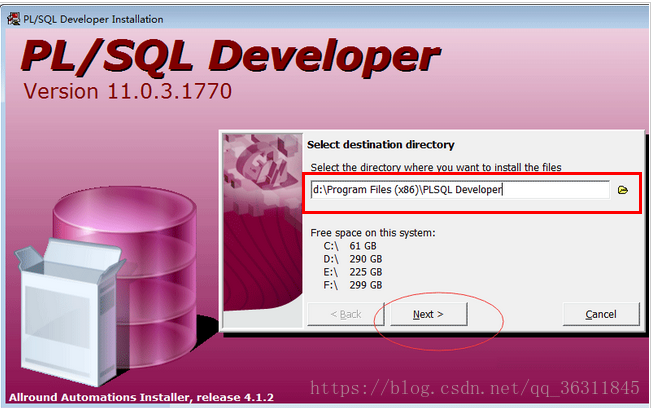
Task: Click the E:\ 225 GB free space row
Action: click(352, 272)
